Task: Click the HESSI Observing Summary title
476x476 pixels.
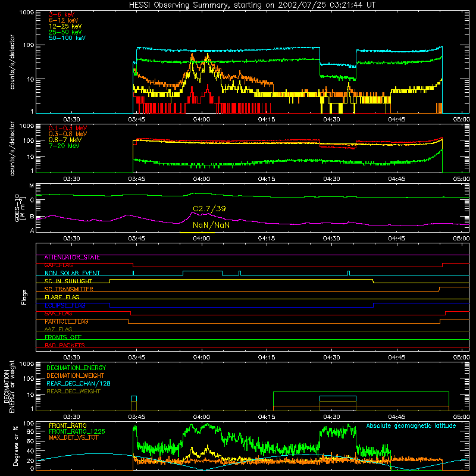Action: [252, 5]
